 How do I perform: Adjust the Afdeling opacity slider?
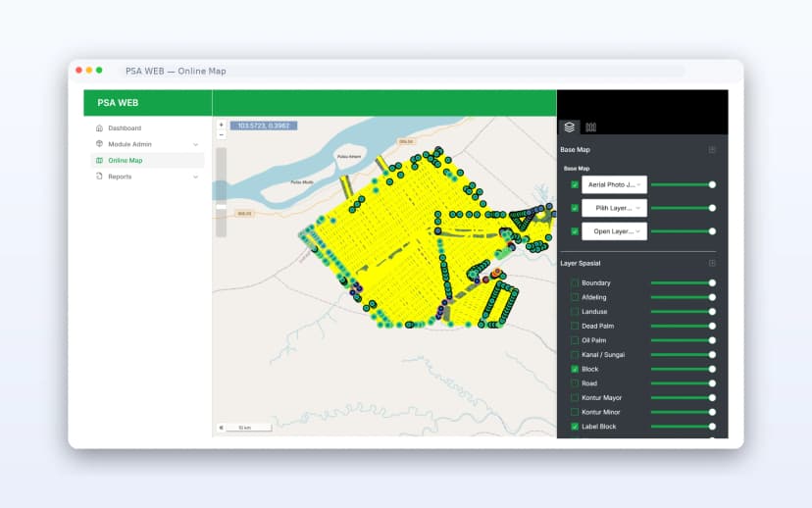(684, 297)
